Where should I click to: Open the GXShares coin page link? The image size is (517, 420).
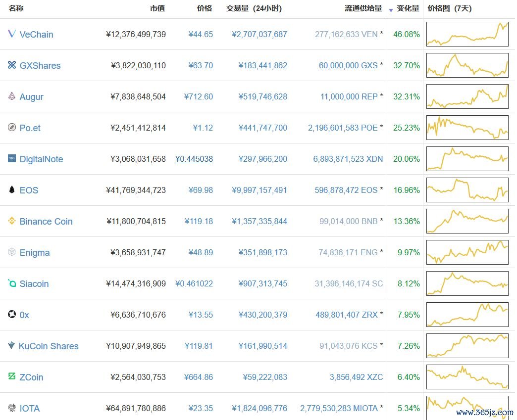40,66
